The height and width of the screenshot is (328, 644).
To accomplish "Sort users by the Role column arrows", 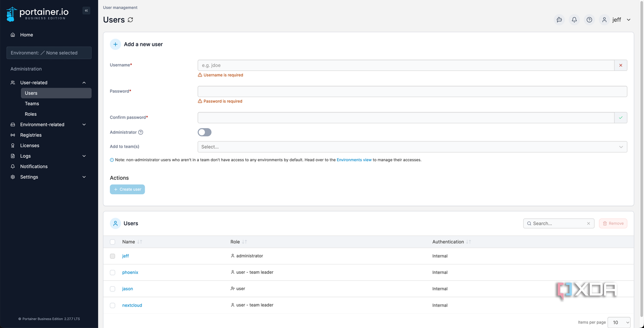I will 244,242.
